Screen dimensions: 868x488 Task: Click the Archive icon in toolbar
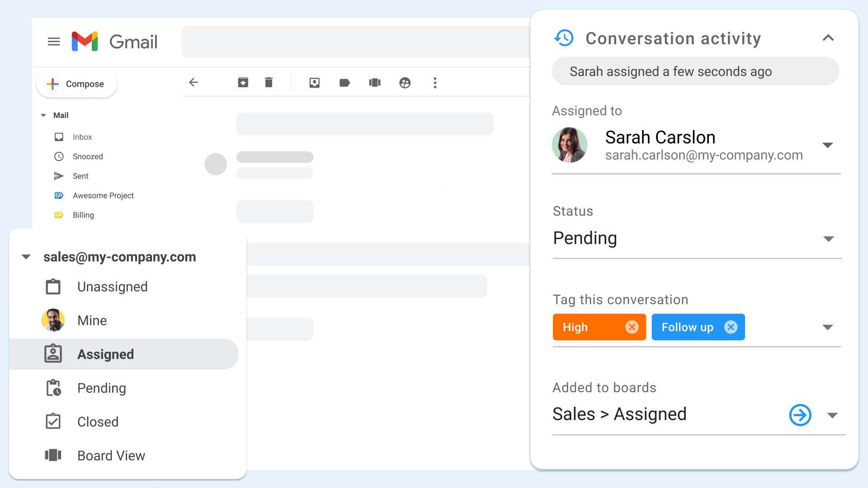pyautogui.click(x=241, y=82)
